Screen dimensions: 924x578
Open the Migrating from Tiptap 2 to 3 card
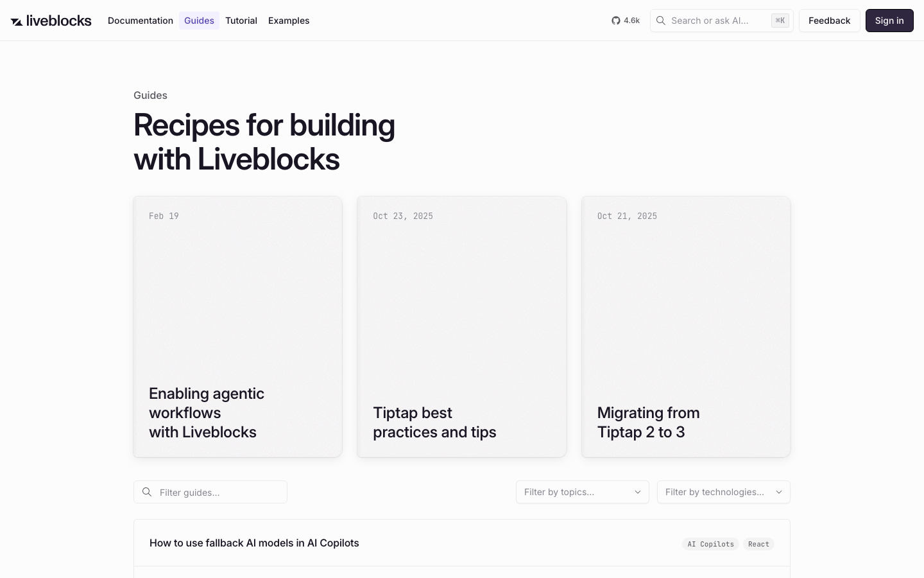[686, 327]
